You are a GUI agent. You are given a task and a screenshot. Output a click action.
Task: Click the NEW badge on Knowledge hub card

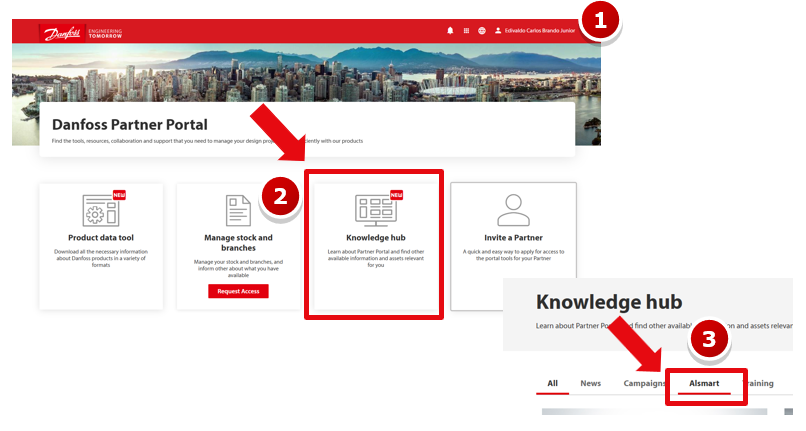point(396,195)
